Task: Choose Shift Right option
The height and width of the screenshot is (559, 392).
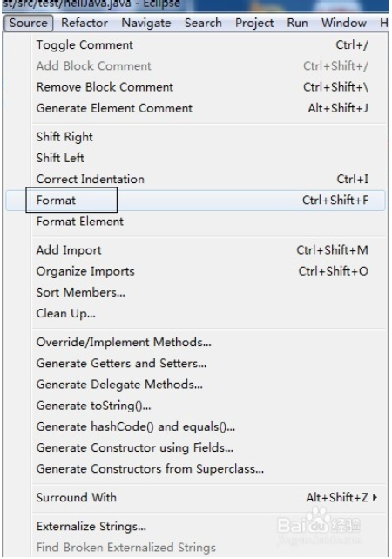Action: pyautogui.click(x=196, y=137)
